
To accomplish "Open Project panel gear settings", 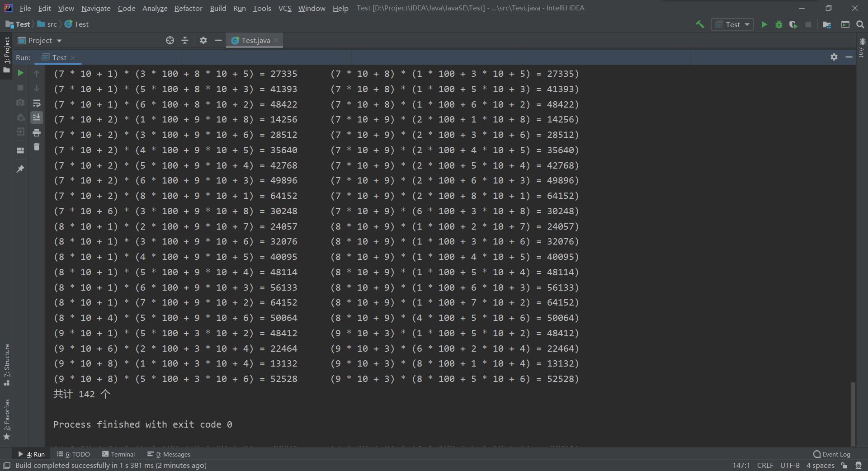I will click(203, 40).
